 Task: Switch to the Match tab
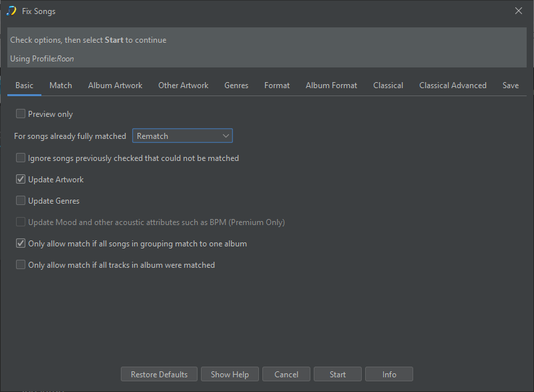pos(61,85)
